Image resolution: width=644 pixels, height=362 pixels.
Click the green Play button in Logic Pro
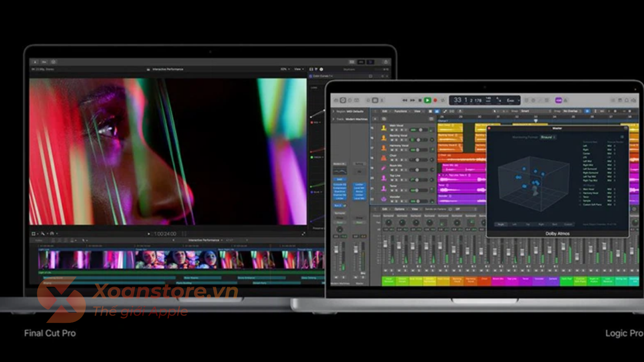427,100
